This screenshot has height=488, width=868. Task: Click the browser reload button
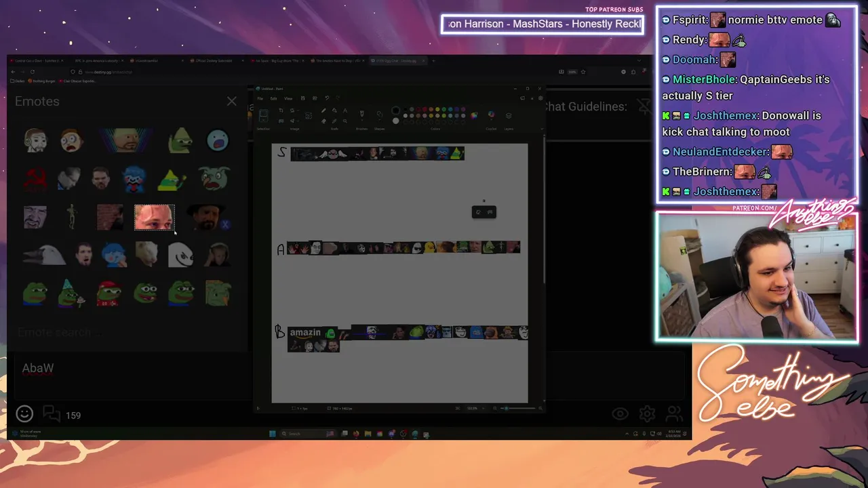click(x=32, y=72)
